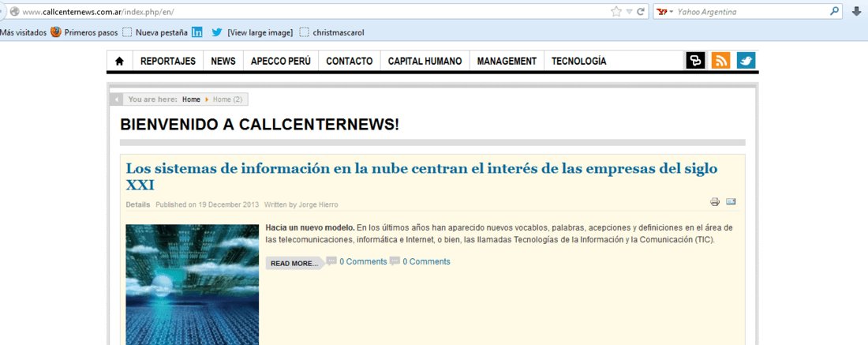This screenshot has height=345, width=868.
Task: Reload the page using refresh icon
Action: pyautogui.click(x=641, y=12)
